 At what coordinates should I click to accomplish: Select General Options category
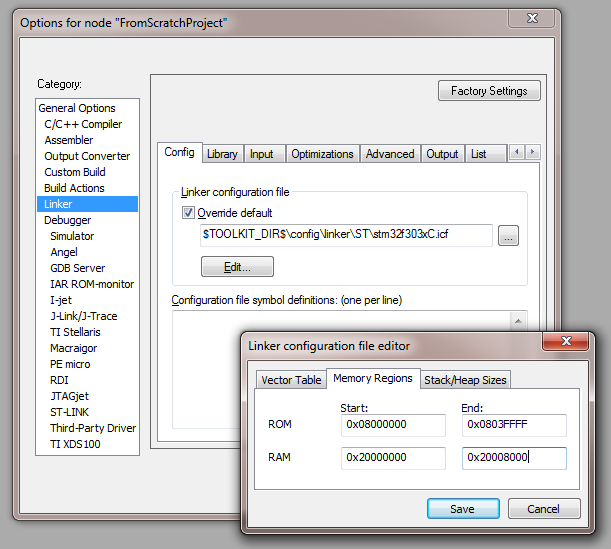(x=77, y=108)
